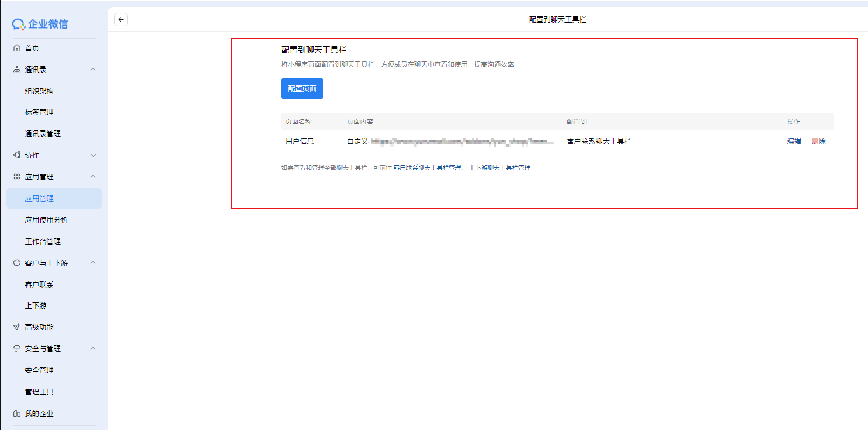The image size is (868, 430).
Task: Collapse the 安全与管理 section chevron
Action: click(93, 349)
